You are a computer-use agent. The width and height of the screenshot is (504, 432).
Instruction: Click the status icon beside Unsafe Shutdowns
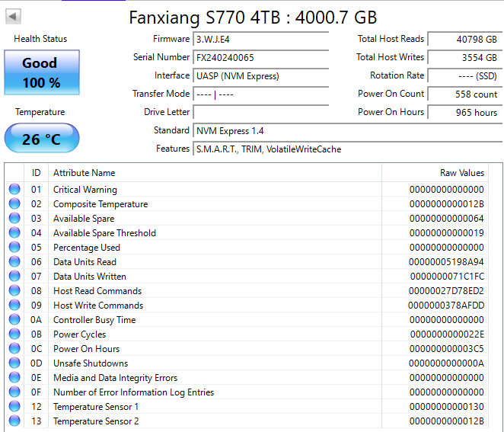coord(14,363)
